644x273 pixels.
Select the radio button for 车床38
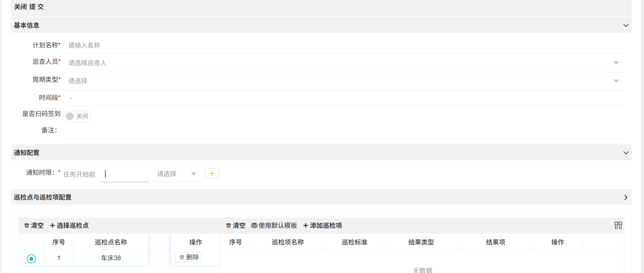tap(31, 259)
